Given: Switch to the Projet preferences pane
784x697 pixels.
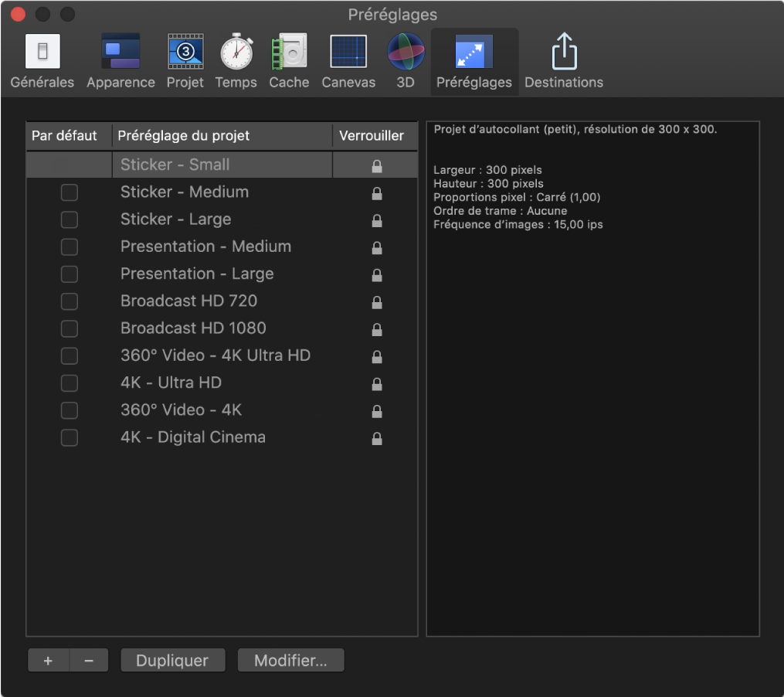Looking at the screenshot, I should coord(185,62).
